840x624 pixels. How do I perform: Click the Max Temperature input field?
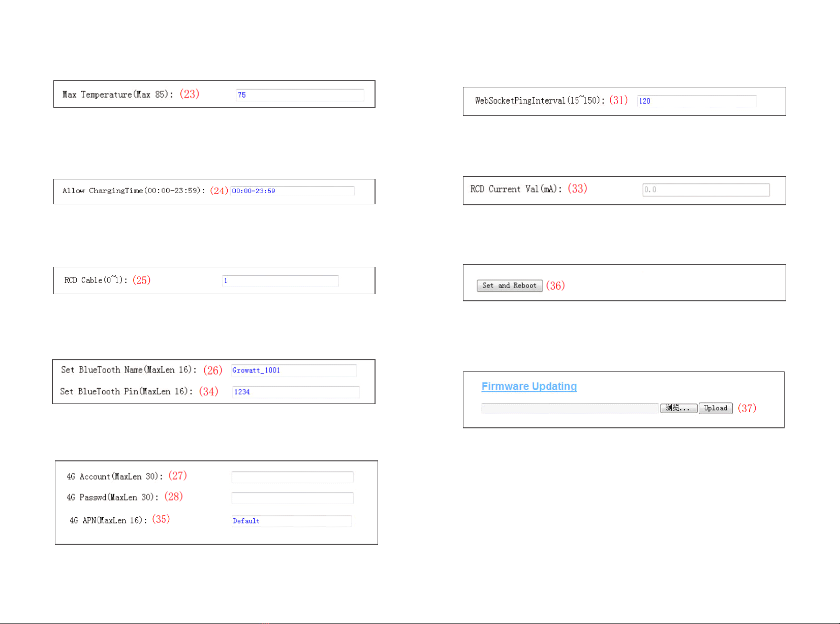(300, 95)
